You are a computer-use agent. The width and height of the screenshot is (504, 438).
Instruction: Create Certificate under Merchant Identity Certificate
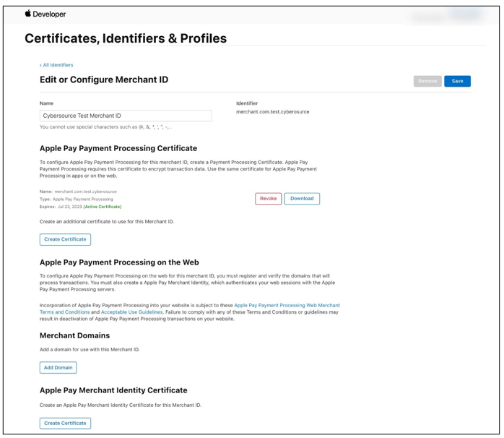tap(65, 423)
